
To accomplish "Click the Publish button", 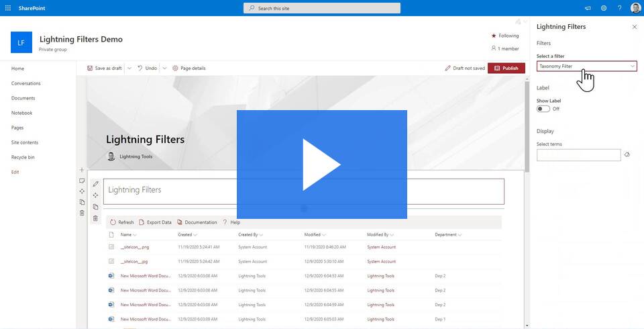I will coord(506,68).
